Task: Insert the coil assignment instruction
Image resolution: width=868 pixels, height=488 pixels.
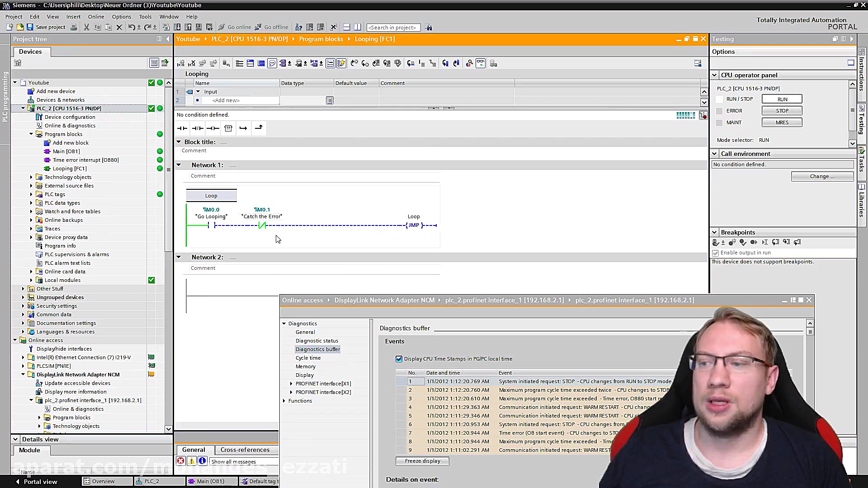Action: tap(213, 128)
